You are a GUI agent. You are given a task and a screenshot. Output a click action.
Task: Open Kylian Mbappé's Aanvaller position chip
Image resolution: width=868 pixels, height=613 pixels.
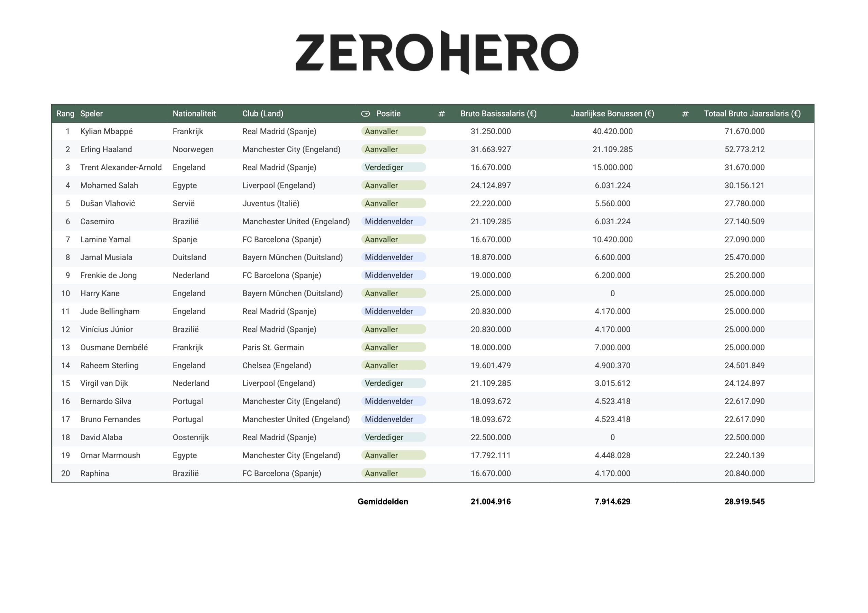pyautogui.click(x=393, y=131)
